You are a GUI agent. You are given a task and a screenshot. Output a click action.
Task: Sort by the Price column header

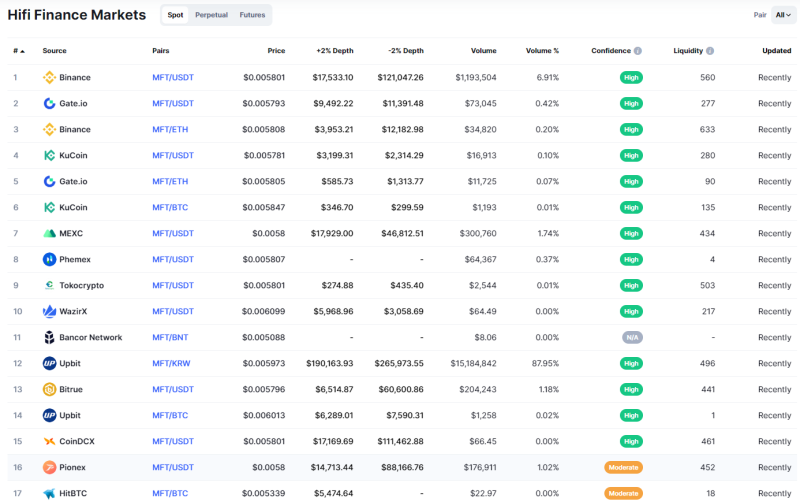[x=276, y=51]
